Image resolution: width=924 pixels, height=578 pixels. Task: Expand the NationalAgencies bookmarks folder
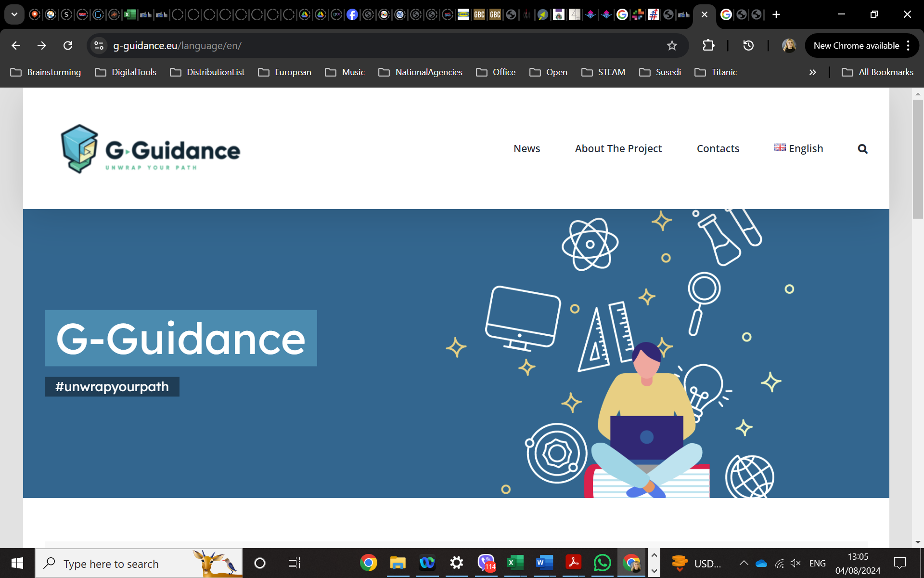coord(421,72)
